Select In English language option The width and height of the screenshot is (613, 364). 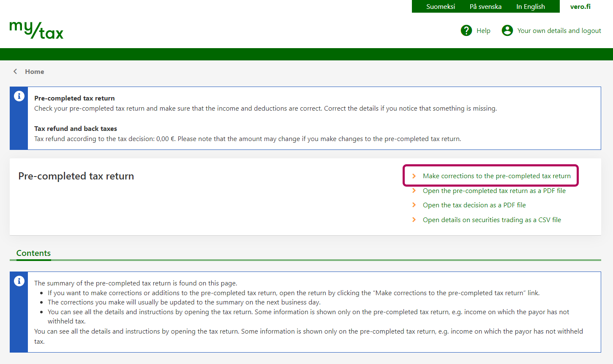(530, 7)
